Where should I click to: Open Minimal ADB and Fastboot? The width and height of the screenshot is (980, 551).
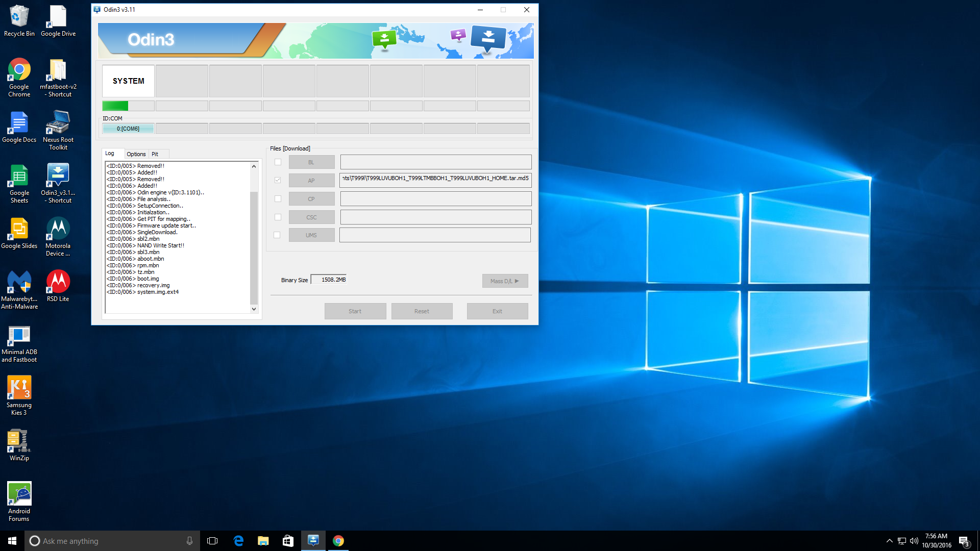tap(19, 343)
